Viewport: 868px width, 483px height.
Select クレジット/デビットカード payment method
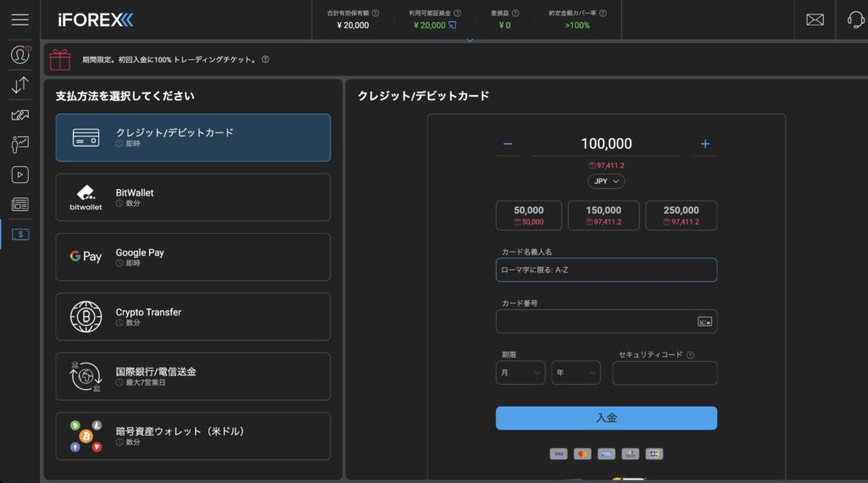point(193,138)
